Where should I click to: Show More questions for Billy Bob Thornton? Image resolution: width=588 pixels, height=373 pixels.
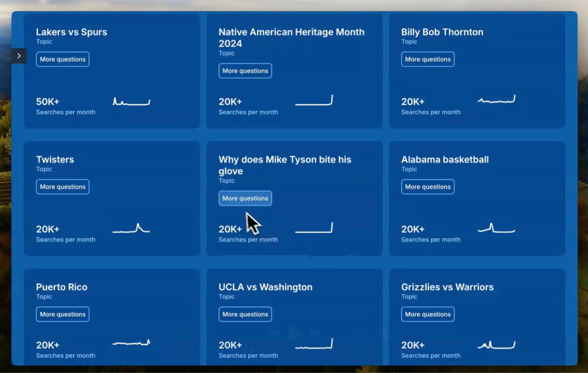click(427, 59)
